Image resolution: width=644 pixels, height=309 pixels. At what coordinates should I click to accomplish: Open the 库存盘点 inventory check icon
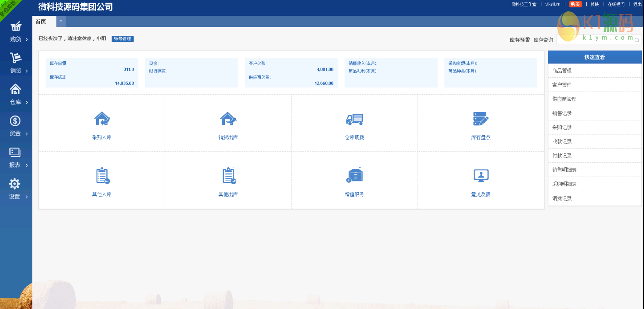point(481,119)
